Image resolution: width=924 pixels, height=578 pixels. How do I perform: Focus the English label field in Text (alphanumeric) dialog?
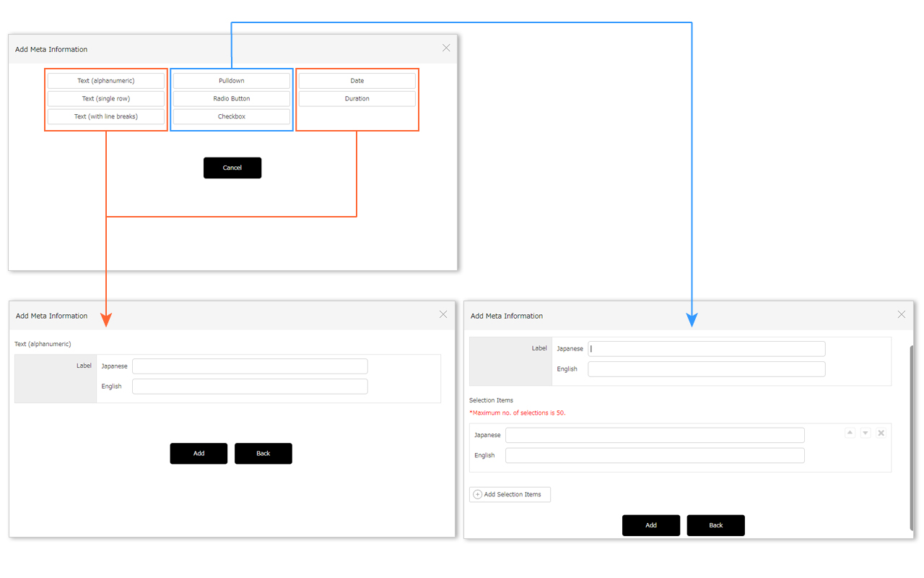pyautogui.click(x=250, y=387)
